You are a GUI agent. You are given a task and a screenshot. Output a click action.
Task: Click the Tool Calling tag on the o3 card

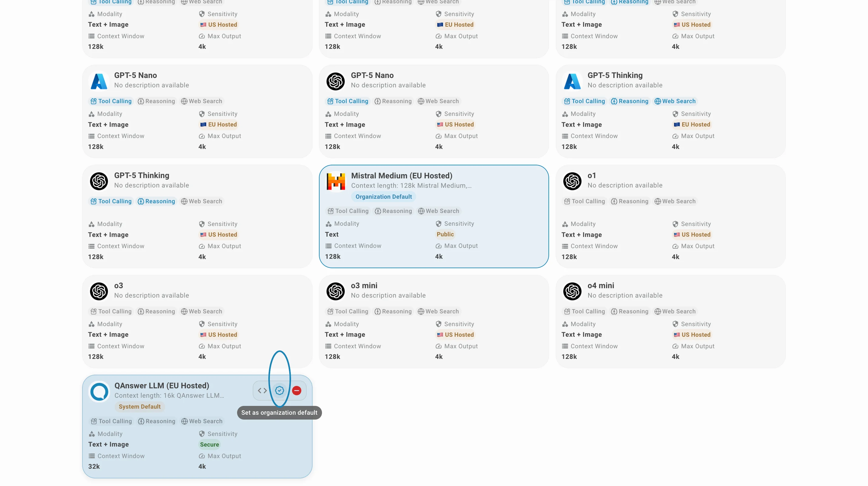(x=111, y=311)
